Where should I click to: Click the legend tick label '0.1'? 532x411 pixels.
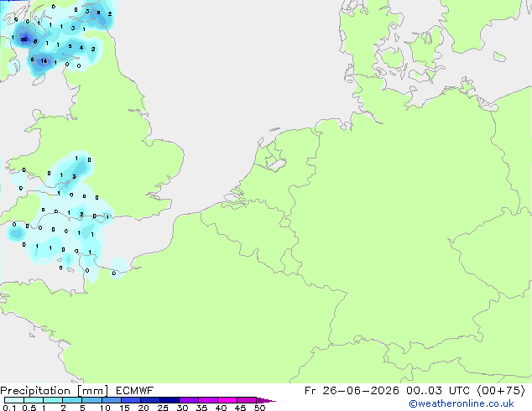[9, 408]
